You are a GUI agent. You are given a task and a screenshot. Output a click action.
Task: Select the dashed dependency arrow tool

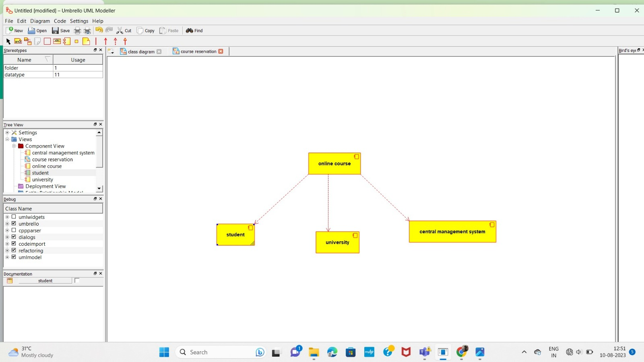pos(116,41)
